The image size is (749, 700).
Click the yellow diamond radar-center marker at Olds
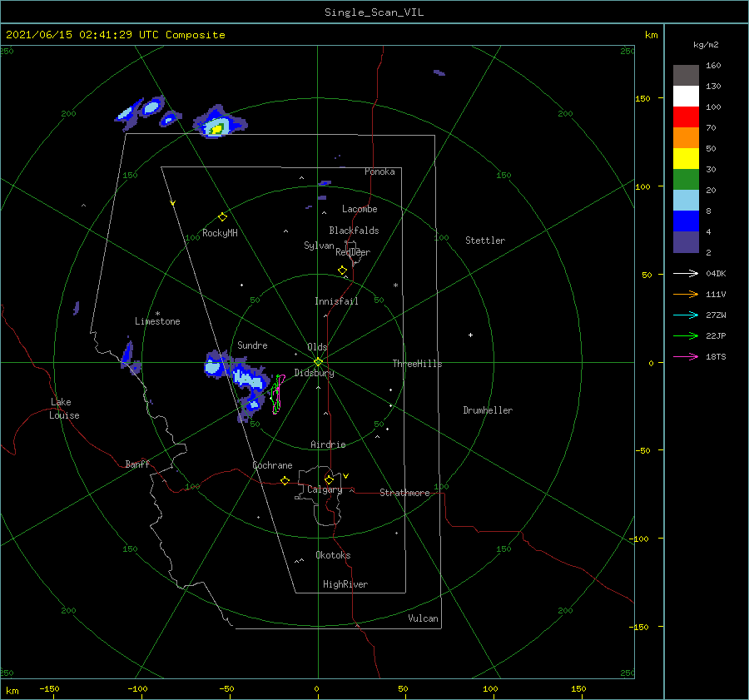click(318, 362)
